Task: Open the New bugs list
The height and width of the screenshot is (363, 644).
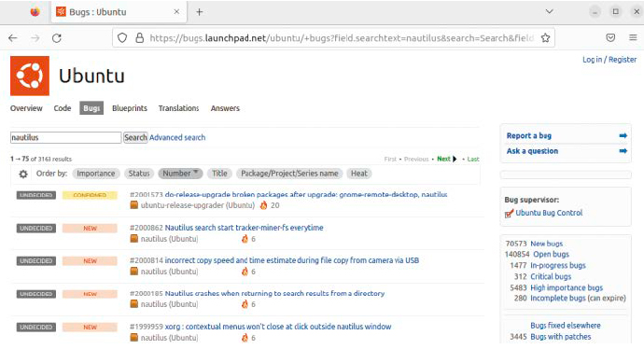Action: click(547, 244)
